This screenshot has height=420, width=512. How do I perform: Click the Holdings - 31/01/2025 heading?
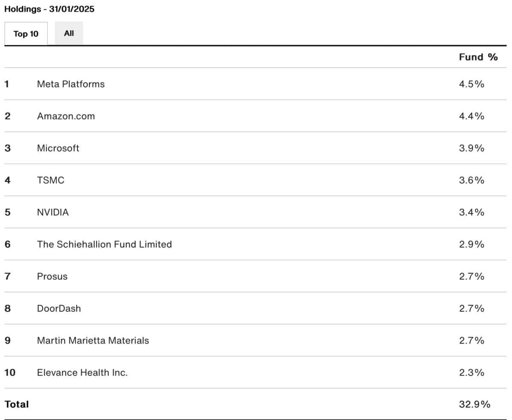[x=49, y=9]
